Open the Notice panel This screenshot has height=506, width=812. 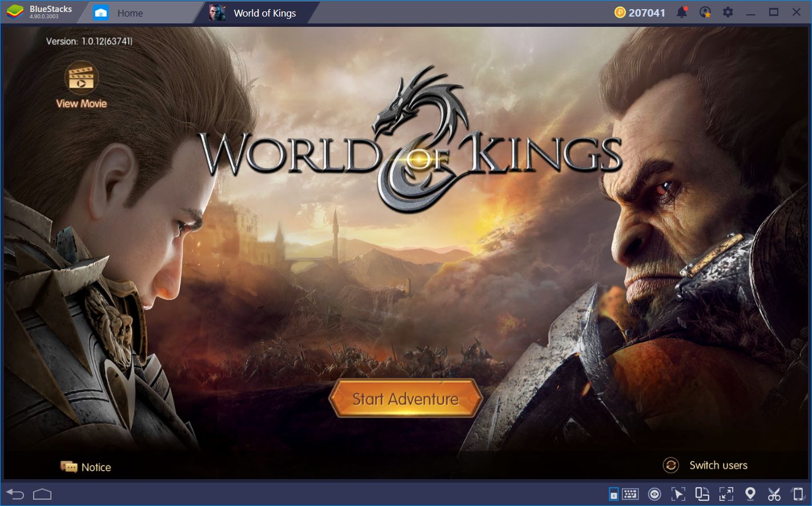(x=86, y=467)
